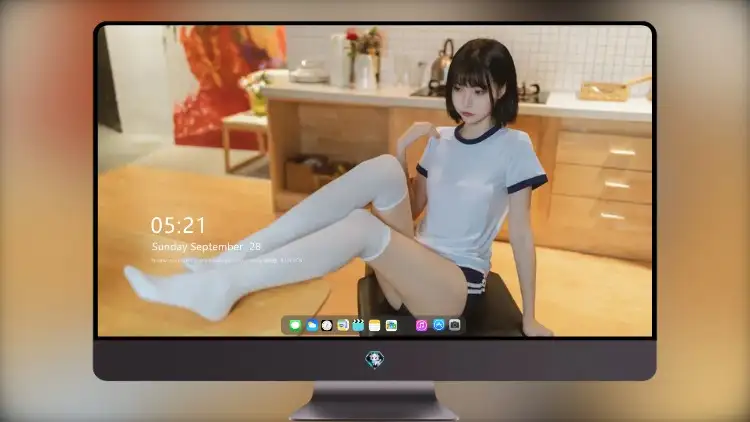The image size is (750, 422).
Task: Open the blue App Store icon
Action: click(439, 325)
